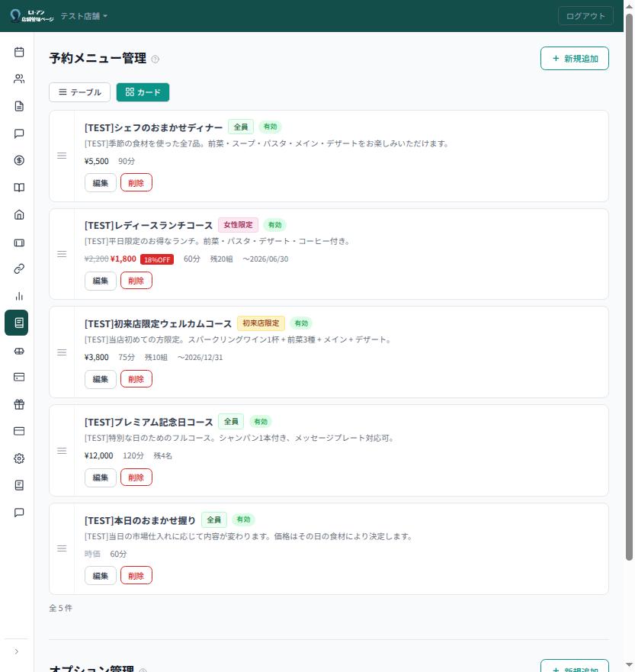
Task: Click the document file icon in sidebar
Action: [x=19, y=106]
